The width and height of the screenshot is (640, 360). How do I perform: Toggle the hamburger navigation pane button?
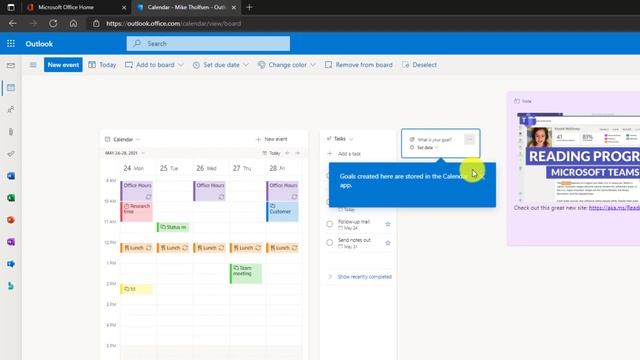[33, 65]
